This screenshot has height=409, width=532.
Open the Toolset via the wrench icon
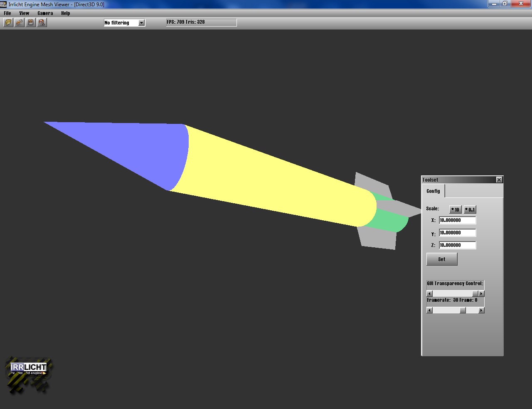(20, 22)
